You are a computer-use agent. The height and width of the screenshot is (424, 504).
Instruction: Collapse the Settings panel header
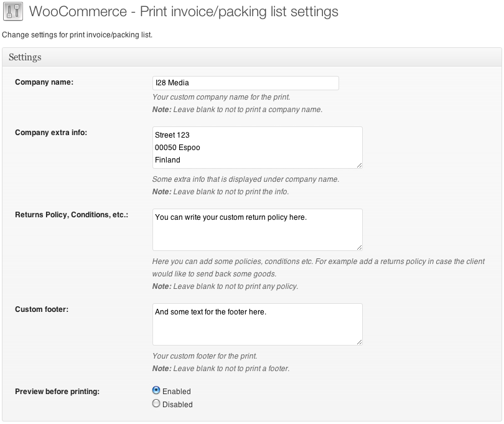(251, 57)
